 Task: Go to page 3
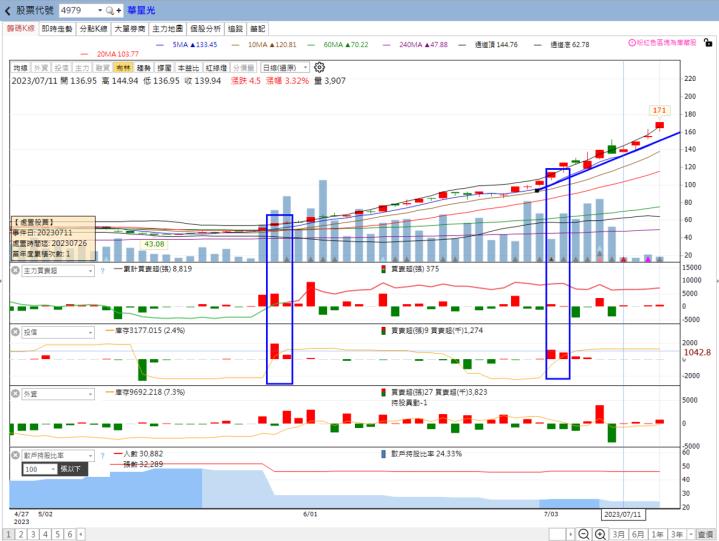(x=33, y=534)
